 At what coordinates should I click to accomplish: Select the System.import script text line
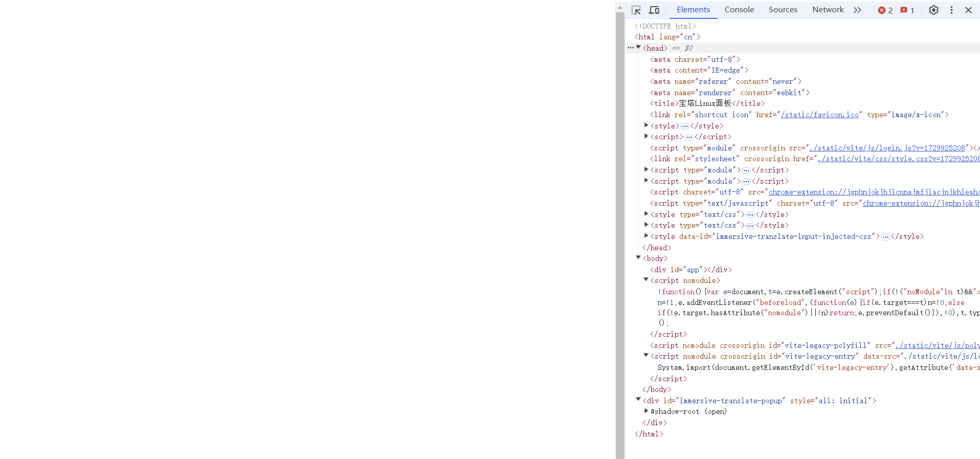tap(818, 367)
